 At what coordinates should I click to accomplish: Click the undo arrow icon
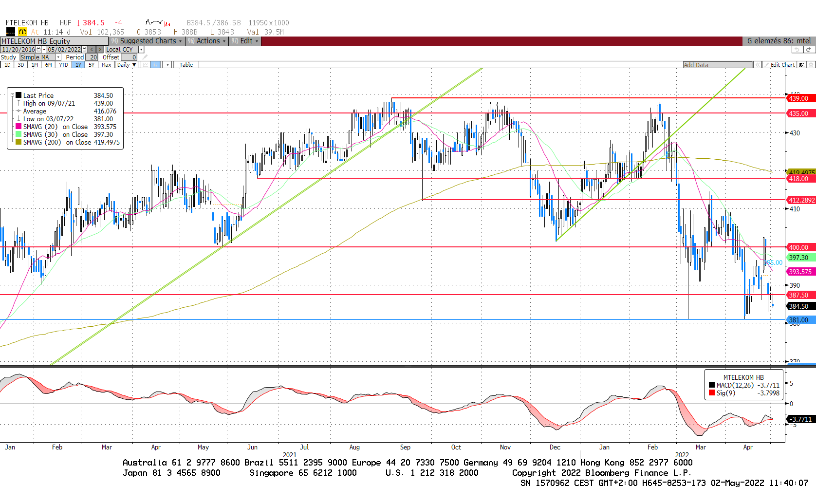tap(797, 50)
